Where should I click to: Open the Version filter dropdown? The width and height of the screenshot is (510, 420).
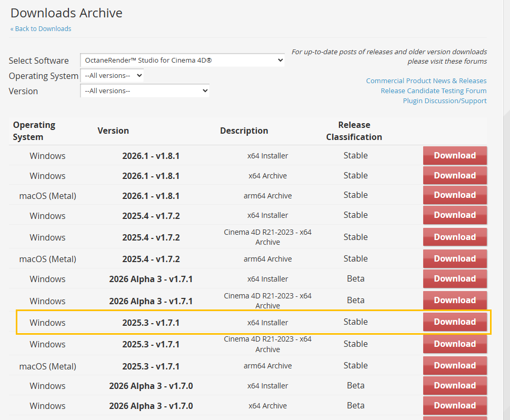(145, 91)
